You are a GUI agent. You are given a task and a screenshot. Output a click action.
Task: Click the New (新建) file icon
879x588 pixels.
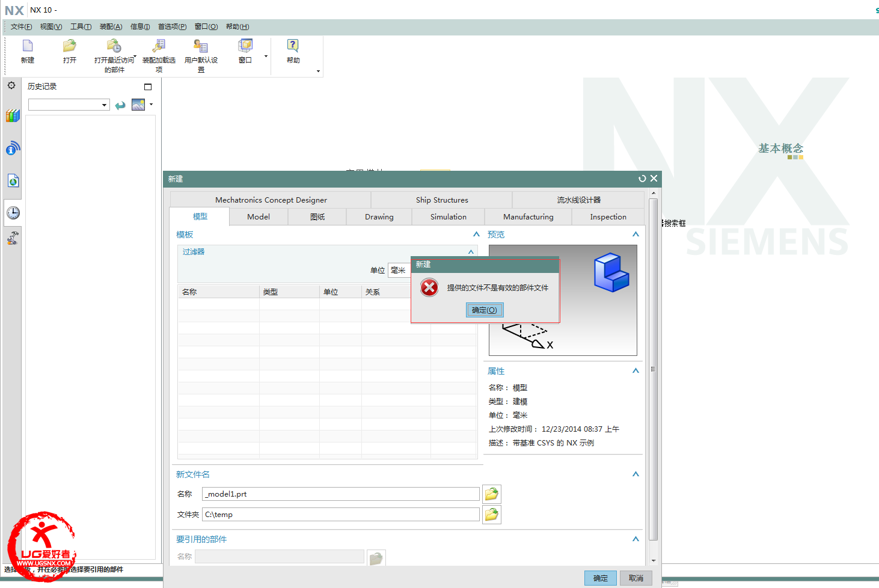click(28, 46)
